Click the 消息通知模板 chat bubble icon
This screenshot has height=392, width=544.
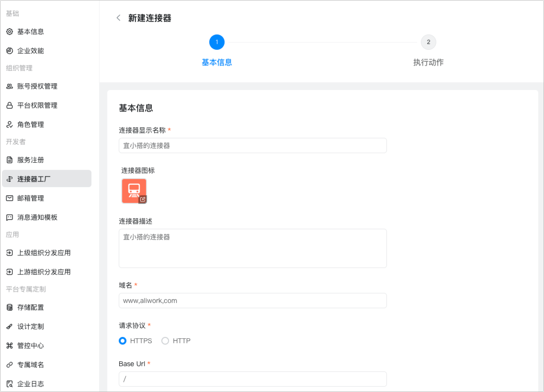10,217
